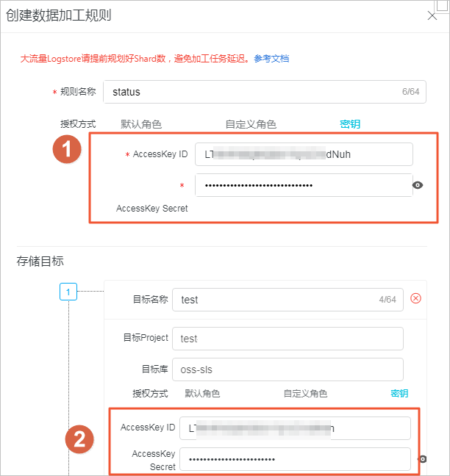Show the storage target secret via eye icon
The image size is (450, 476).
(422, 459)
